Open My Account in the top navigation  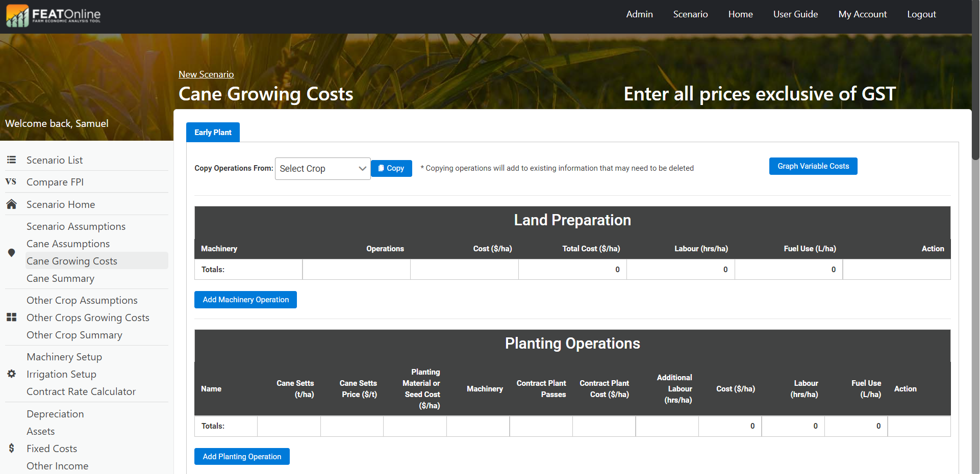coord(862,14)
